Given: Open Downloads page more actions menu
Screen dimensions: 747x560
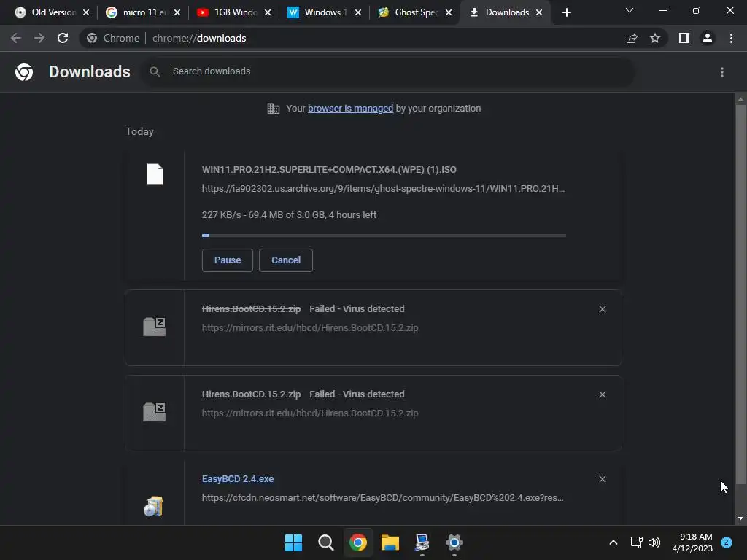Looking at the screenshot, I should 722,72.
